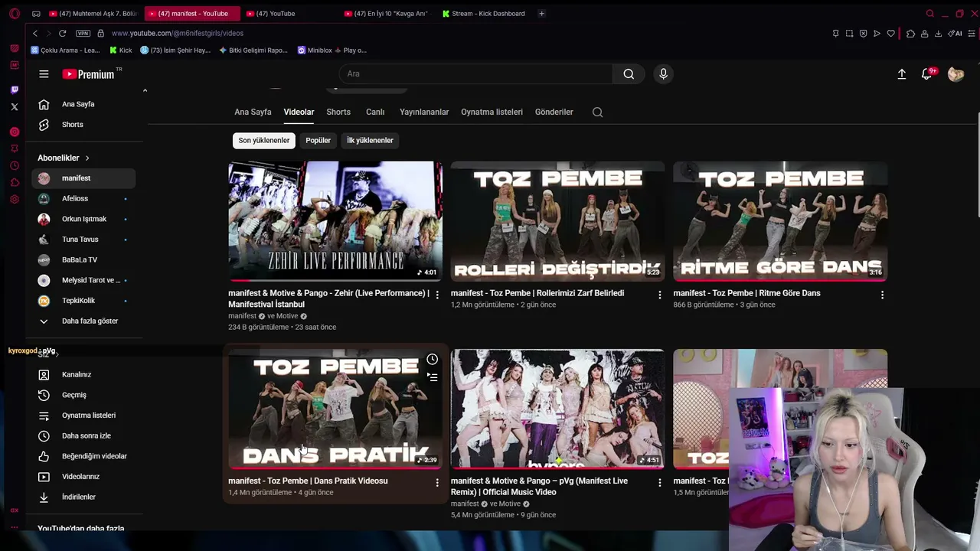Open Opera sidebar settings gear
Viewport: 980px width, 551px height.
(15, 199)
